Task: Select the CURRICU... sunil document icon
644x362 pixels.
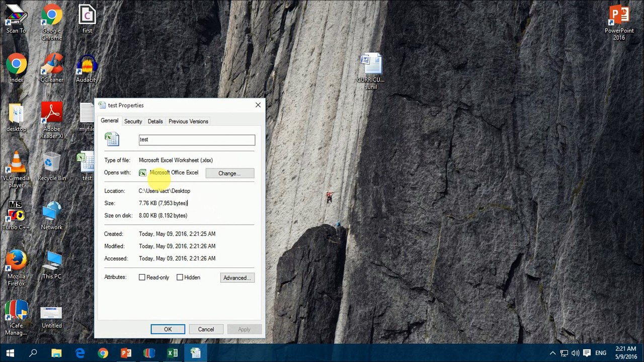Action: coord(371,71)
